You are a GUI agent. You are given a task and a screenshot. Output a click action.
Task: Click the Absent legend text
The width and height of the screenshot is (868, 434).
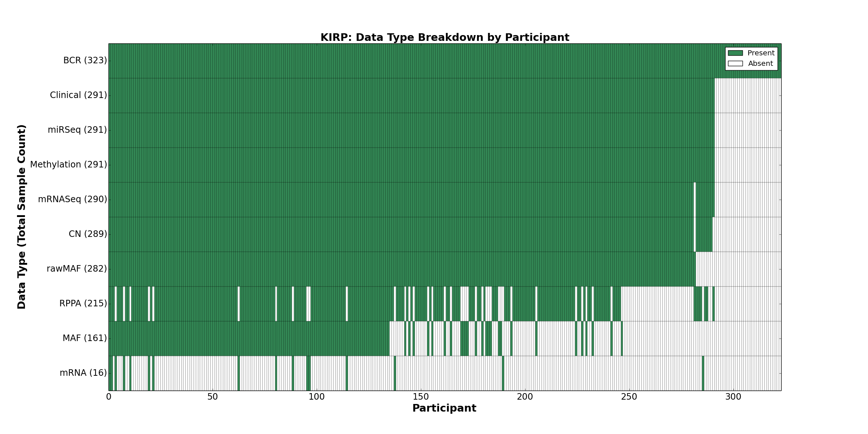(760, 64)
